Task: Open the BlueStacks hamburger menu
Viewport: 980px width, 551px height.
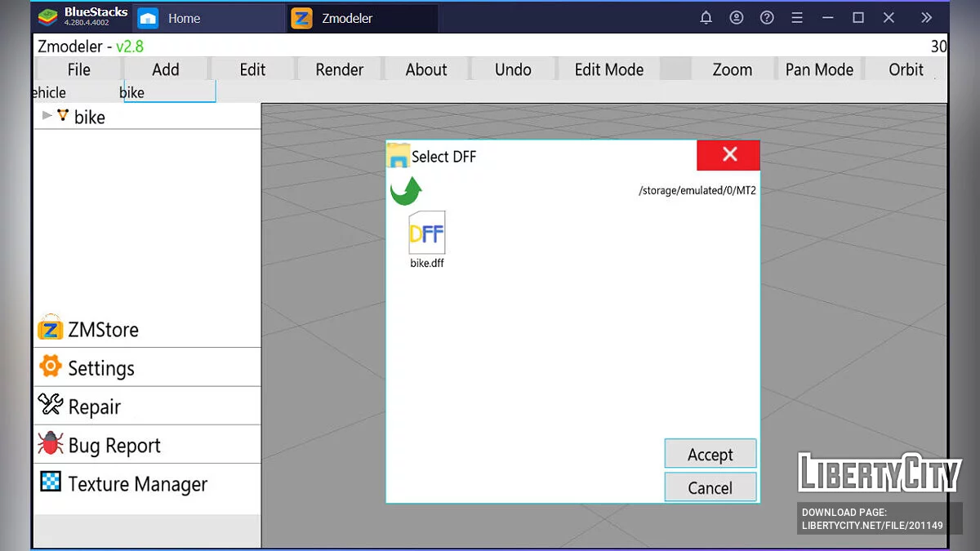Action: pyautogui.click(x=797, y=18)
